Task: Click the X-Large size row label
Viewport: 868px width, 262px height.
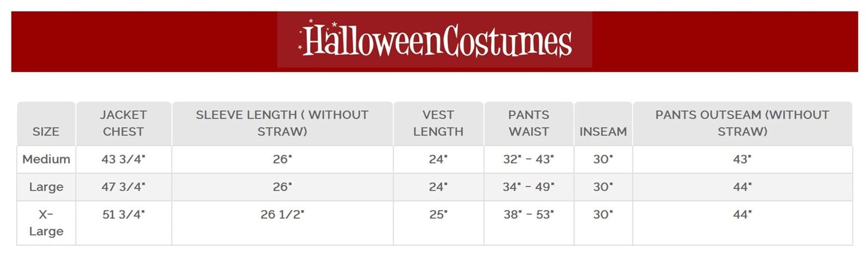Action: point(46,223)
